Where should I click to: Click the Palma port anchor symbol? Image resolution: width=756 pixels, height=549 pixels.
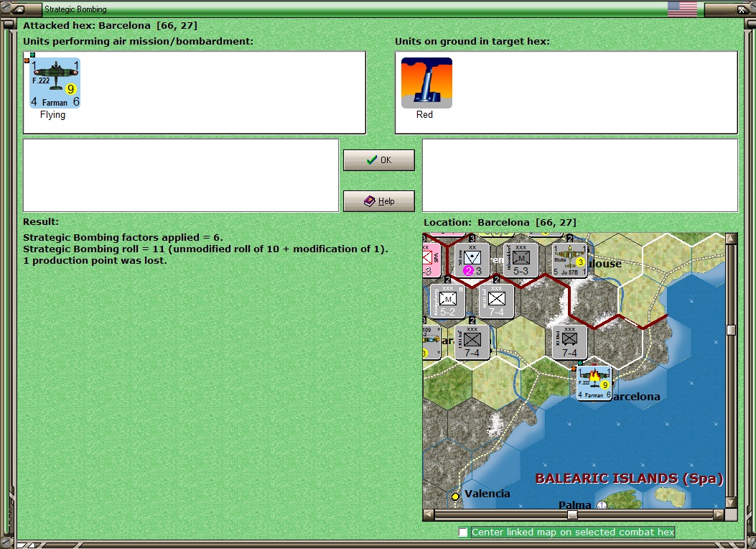(602, 505)
